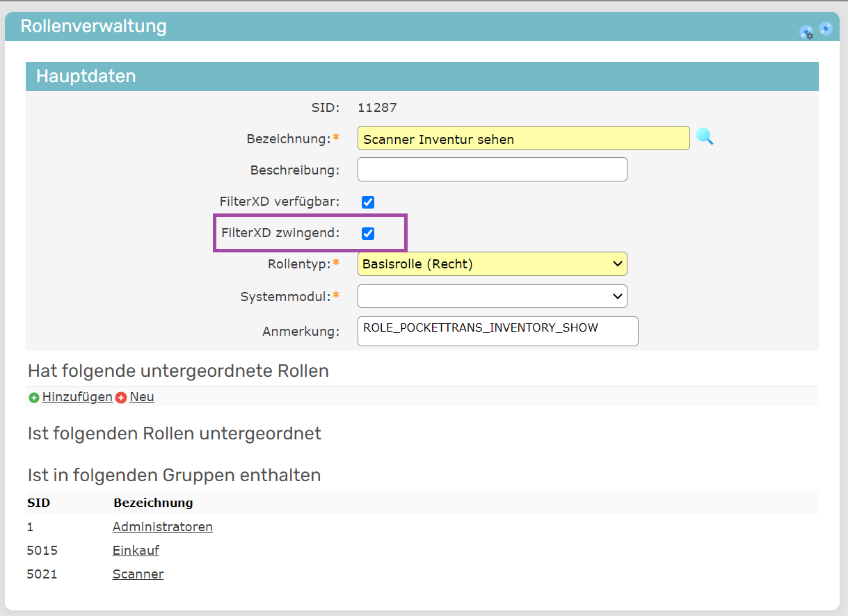Focus the empty Beschreibung input field
Screen dimensions: 848x616
coord(492,170)
